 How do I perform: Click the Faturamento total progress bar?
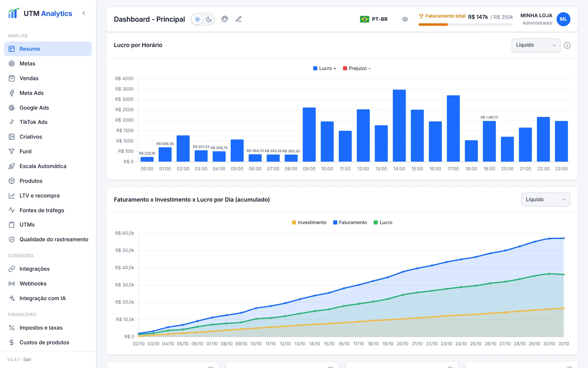pyautogui.click(x=466, y=24)
